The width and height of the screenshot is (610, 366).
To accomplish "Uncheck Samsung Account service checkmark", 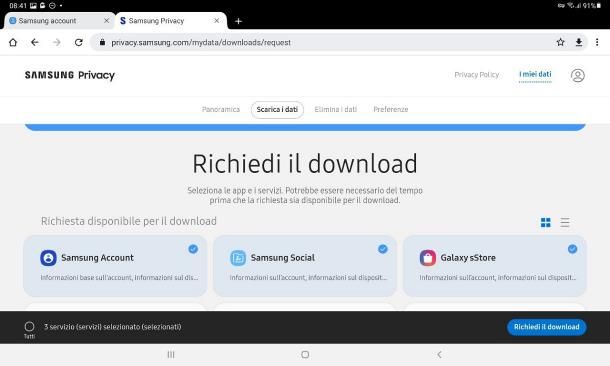I will click(x=193, y=249).
